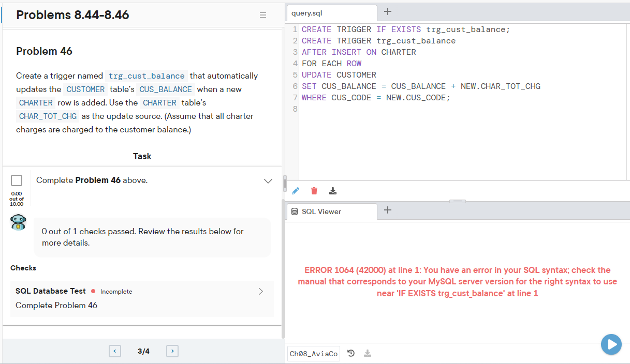Click the greyed download icon in the bottom bar
Viewport: 630px width, 364px height.
pos(368,354)
